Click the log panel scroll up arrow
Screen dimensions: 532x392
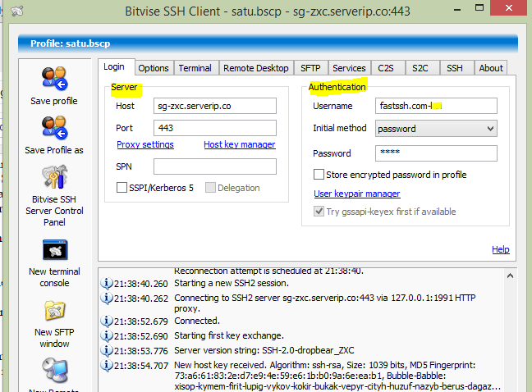click(x=510, y=276)
